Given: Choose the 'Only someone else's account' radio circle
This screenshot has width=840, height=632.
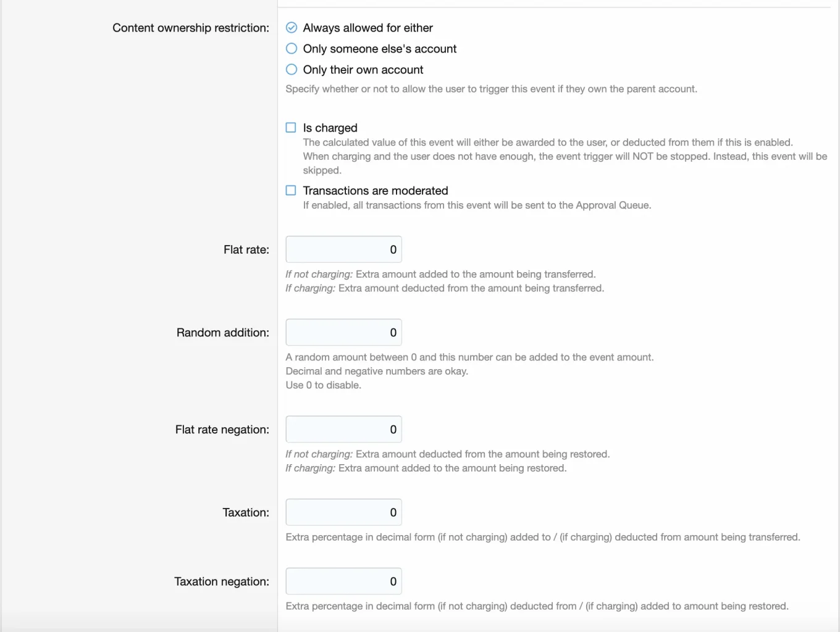Looking at the screenshot, I should pos(292,49).
